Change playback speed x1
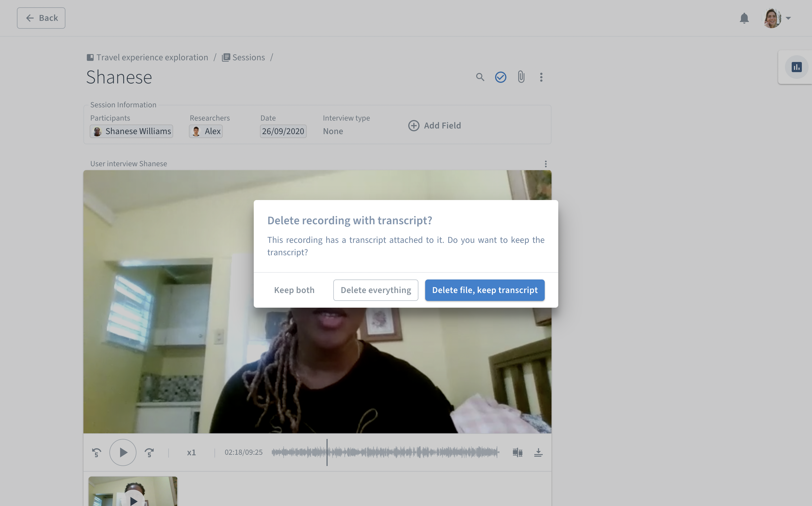 [191, 452]
